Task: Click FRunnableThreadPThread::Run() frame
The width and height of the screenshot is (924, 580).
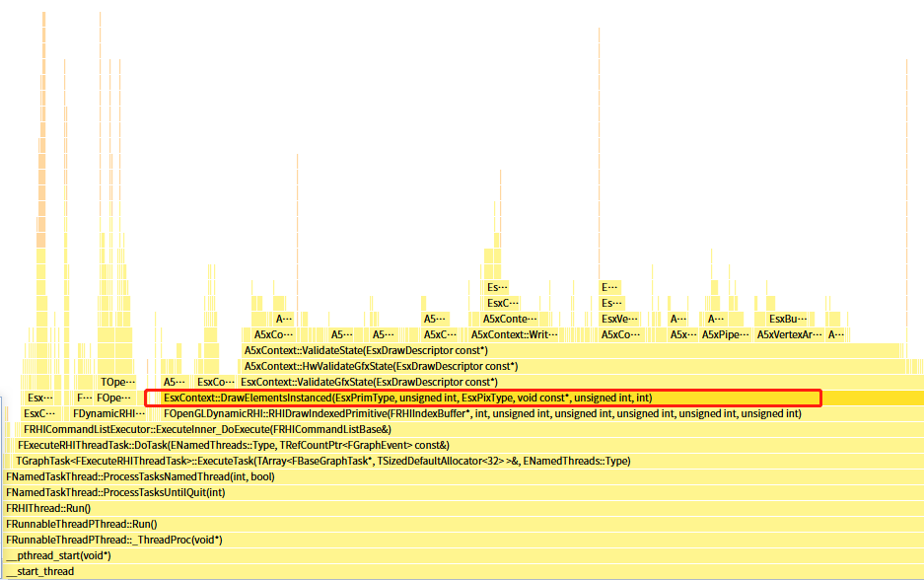Action: [x=463, y=524]
